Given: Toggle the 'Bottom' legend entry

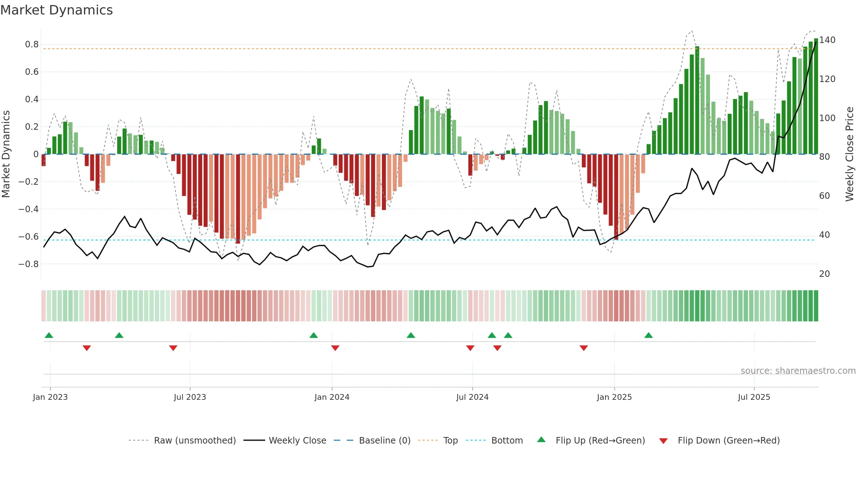Looking at the screenshot, I should click(494, 440).
